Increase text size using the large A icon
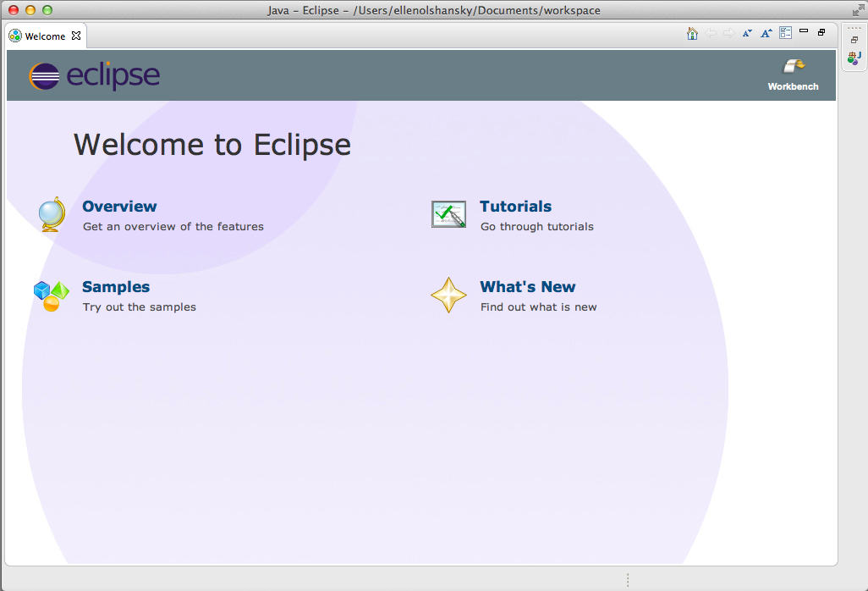Screen dimensions: 868x591 [x=766, y=32]
